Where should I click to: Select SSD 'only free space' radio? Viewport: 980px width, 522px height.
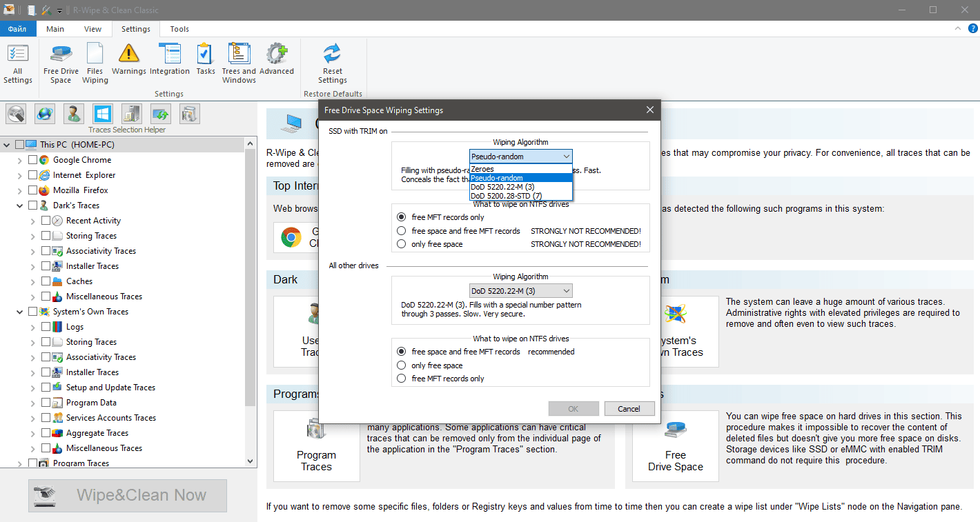(x=402, y=244)
